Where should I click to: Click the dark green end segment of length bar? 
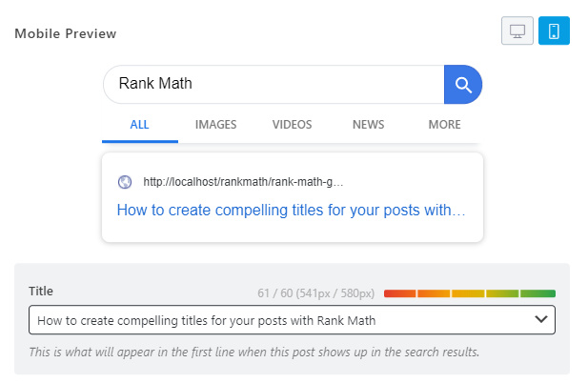538,293
